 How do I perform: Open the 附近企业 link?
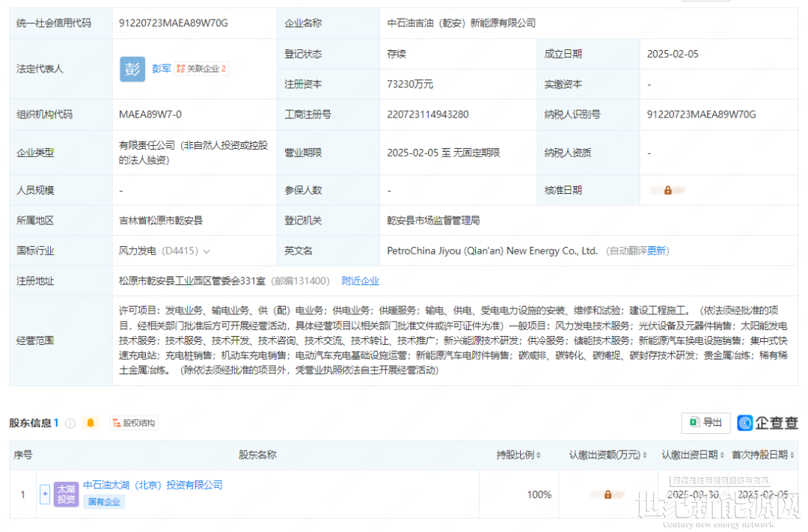pyautogui.click(x=360, y=281)
